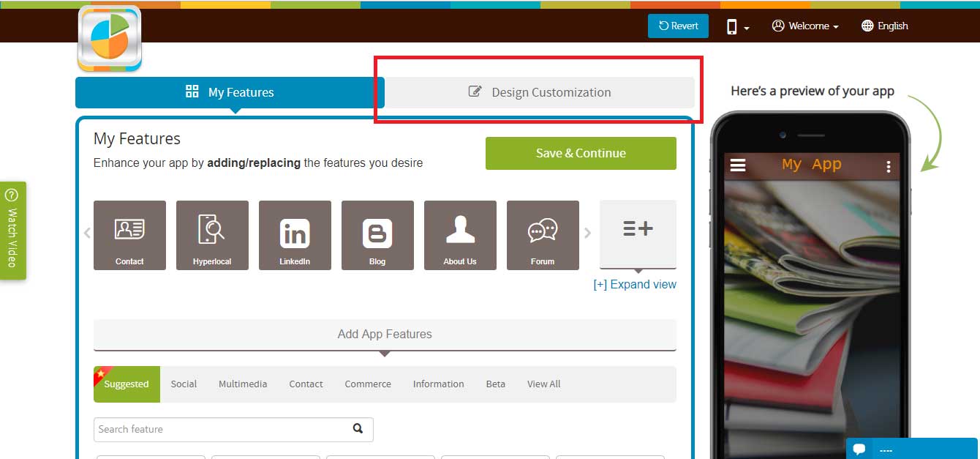The image size is (980, 459).
Task: Click the Forum feature icon
Action: (x=543, y=234)
